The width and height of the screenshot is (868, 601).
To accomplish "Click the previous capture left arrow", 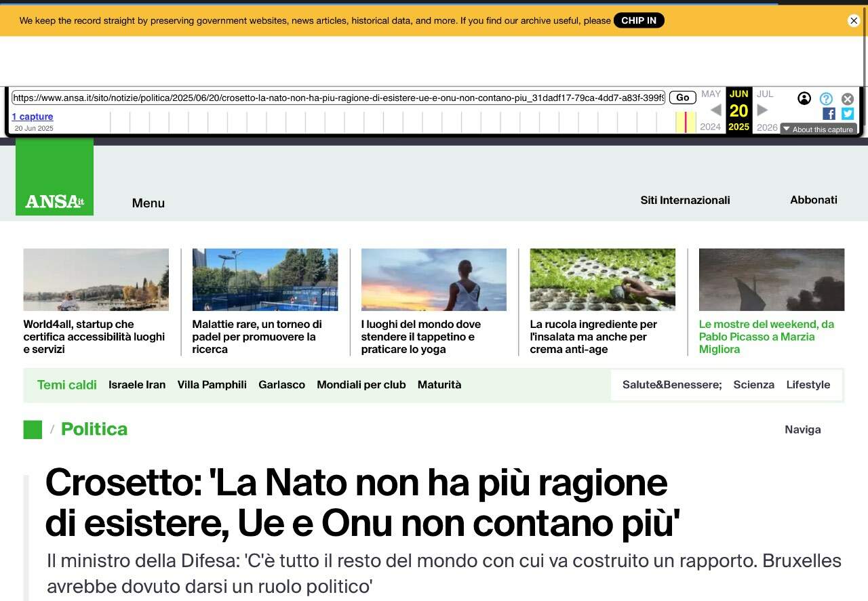I will (x=715, y=110).
